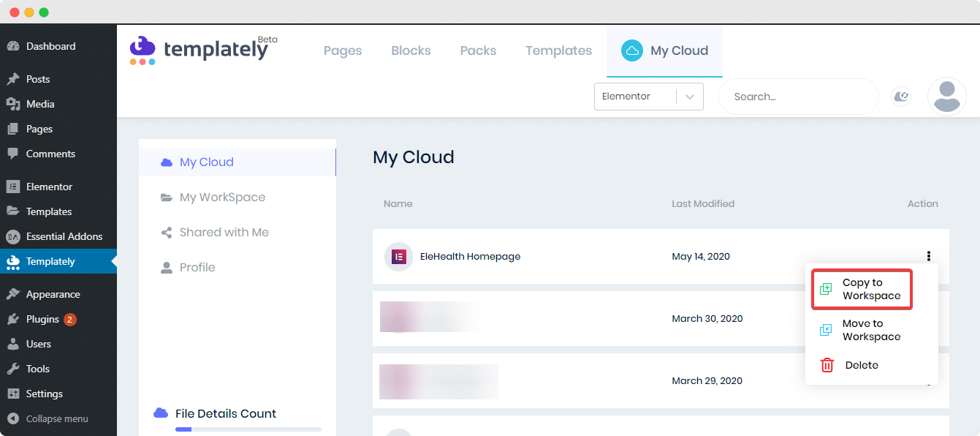Click the cloud sync icon beside search
Viewport: 980px width, 436px height.
[x=902, y=97]
